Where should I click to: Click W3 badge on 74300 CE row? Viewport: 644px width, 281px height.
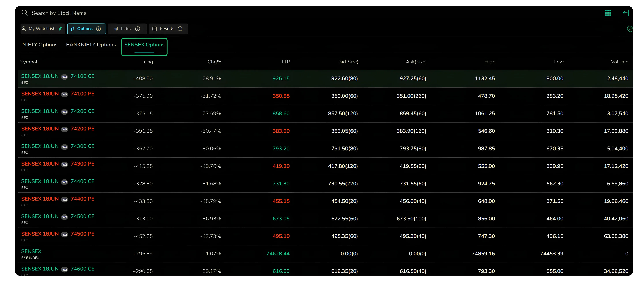(64, 147)
